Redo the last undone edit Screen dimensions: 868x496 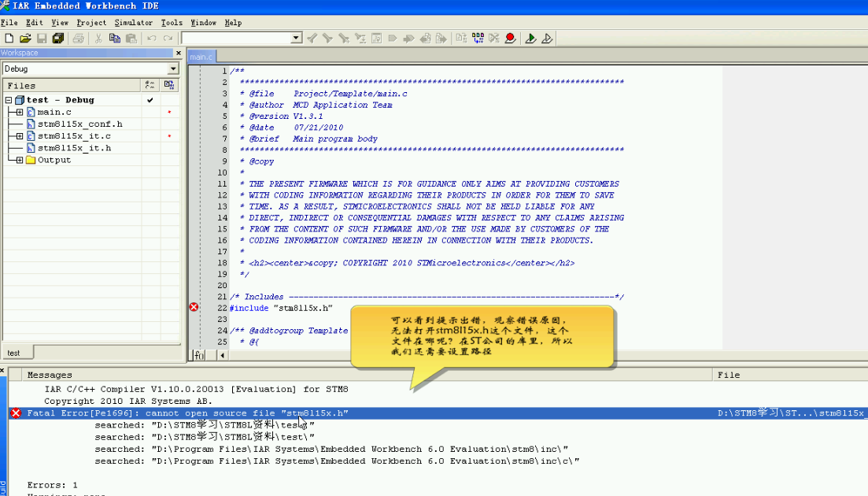168,39
